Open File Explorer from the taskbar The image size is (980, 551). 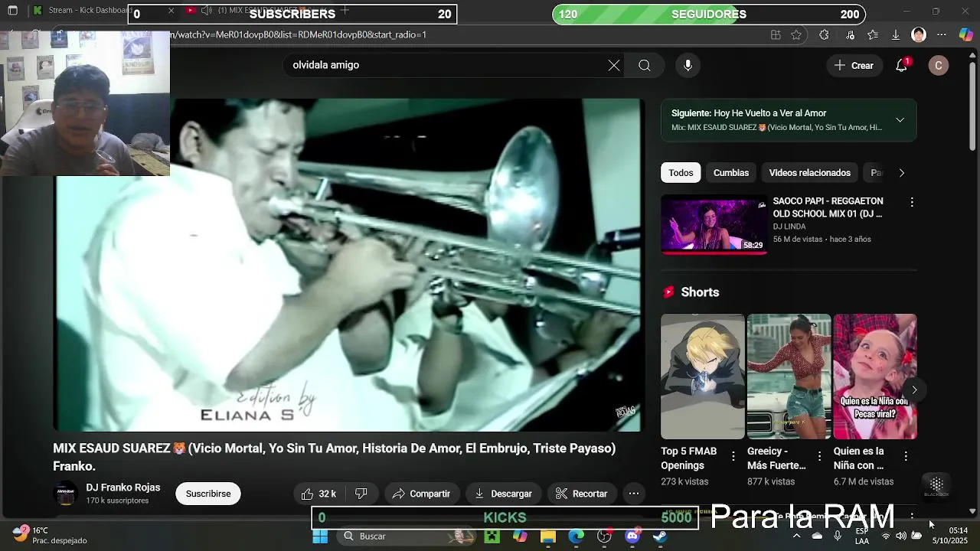coord(548,536)
